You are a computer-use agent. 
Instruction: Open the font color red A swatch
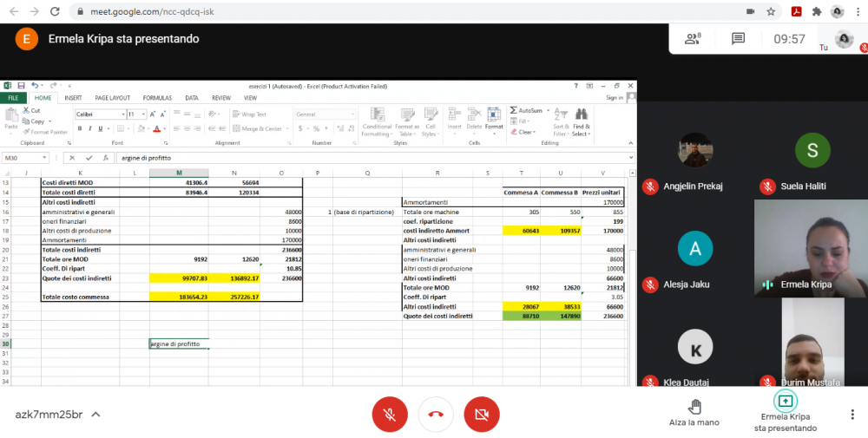(156, 129)
